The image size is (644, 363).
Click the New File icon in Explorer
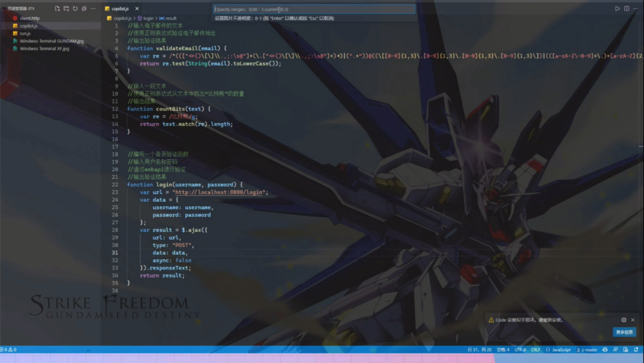click(57, 8)
